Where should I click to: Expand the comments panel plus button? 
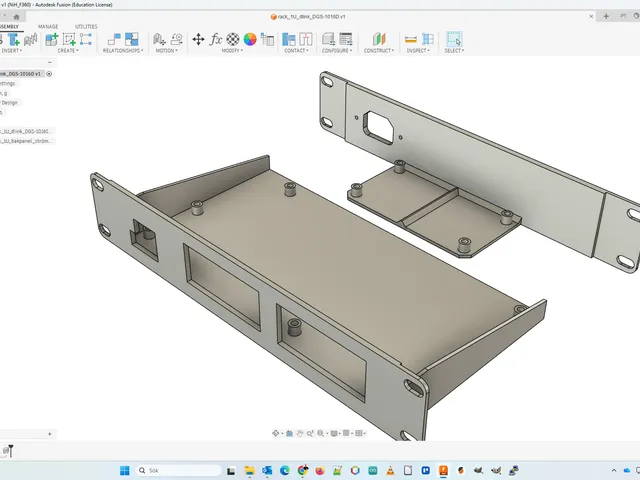pyautogui.click(x=50, y=434)
